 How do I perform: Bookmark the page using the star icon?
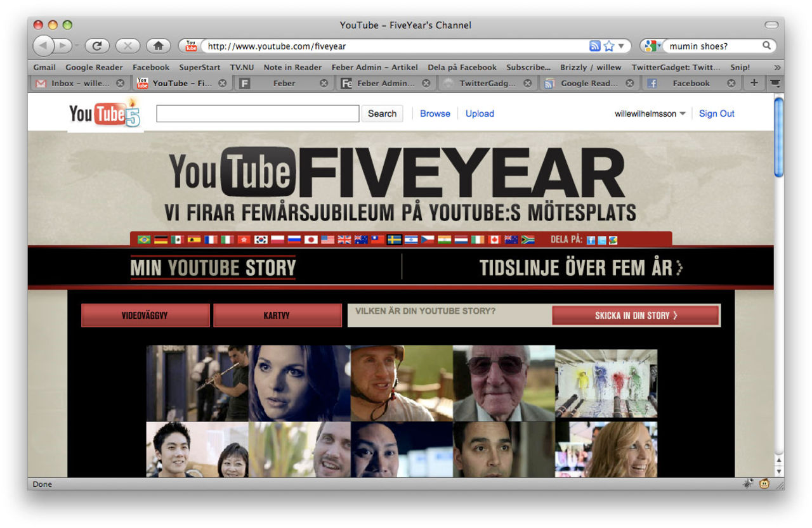[x=608, y=46]
